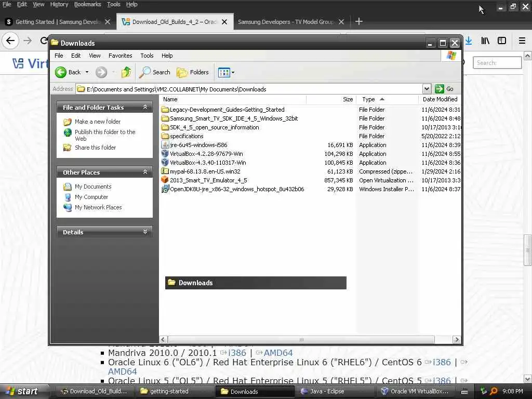The height and width of the screenshot is (399, 532).
Task: Open the Back button history dropdown arrow
Action: pyautogui.click(x=87, y=72)
